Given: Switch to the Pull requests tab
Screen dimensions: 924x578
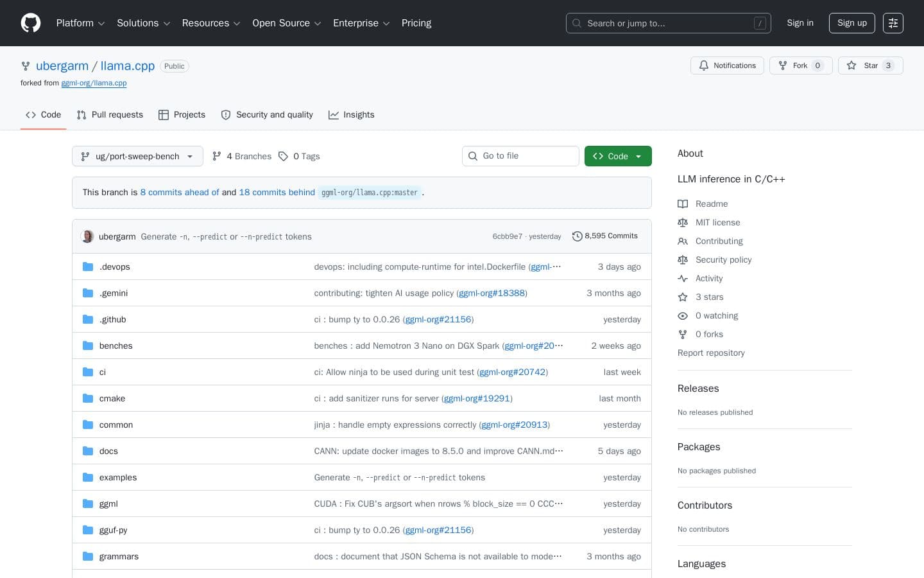Looking at the screenshot, I should pos(109,114).
